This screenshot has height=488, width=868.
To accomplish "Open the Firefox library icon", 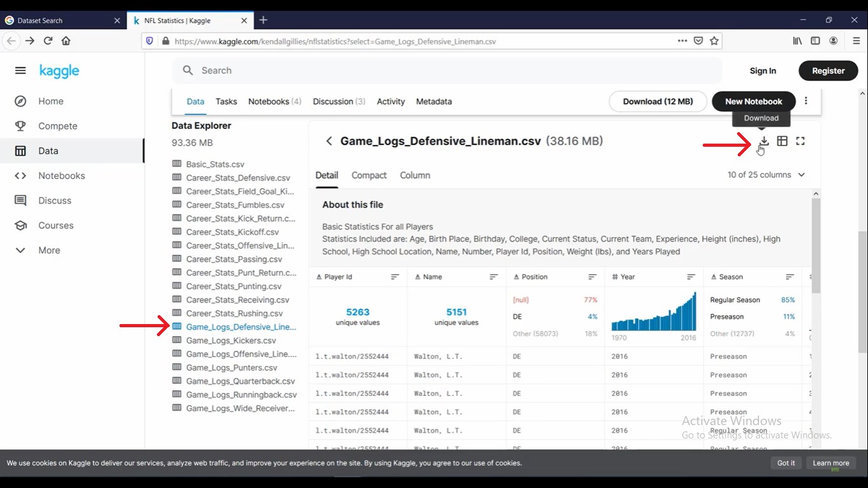I will [x=797, y=41].
